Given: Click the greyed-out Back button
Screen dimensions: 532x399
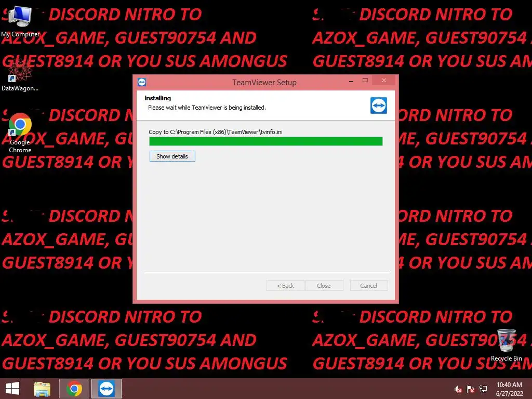Looking at the screenshot, I should [x=285, y=286].
